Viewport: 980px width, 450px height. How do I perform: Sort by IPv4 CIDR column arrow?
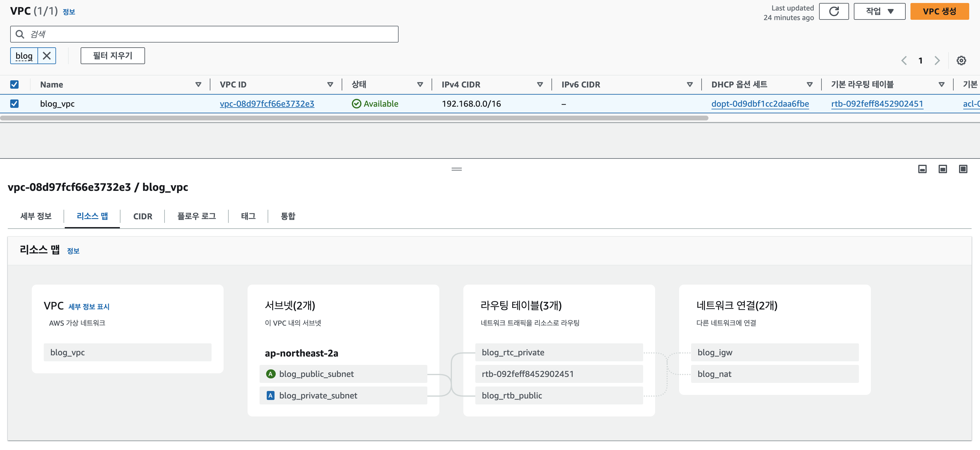pyautogui.click(x=539, y=84)
